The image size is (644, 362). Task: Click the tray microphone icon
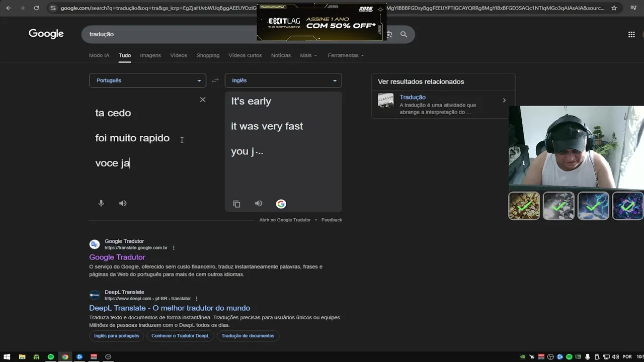pyautogui.click(x=588, y=356)
